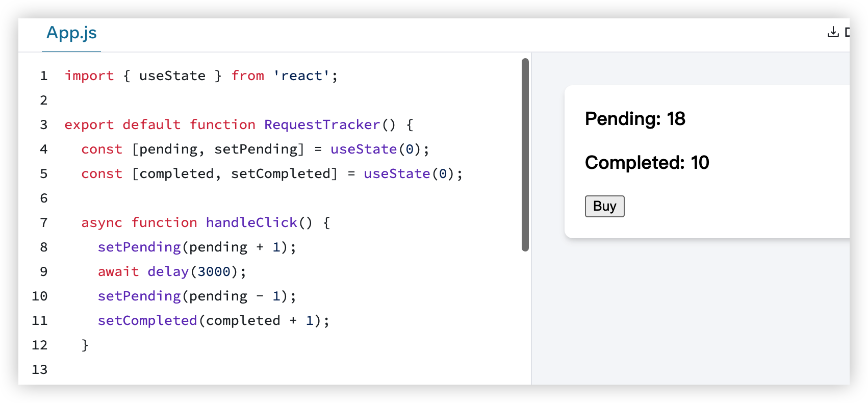This screenshot has width=868, height=403.
Task: Click the code editor vertical scrollbar thumb
Action: [x=525, y=155]
